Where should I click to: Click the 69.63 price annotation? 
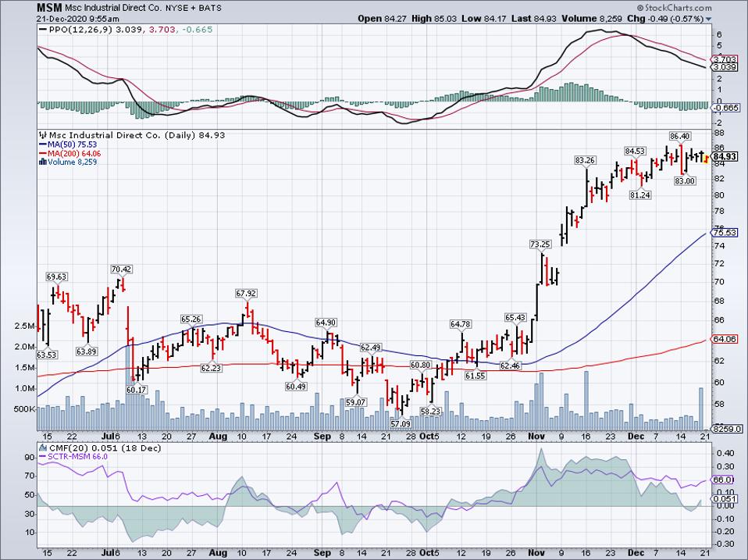(57, 276)
